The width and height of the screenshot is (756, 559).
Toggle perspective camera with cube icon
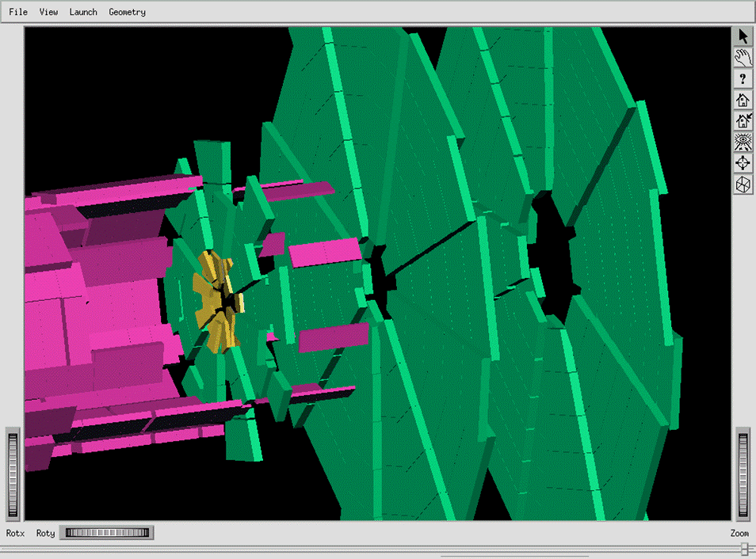pos(743,184)
